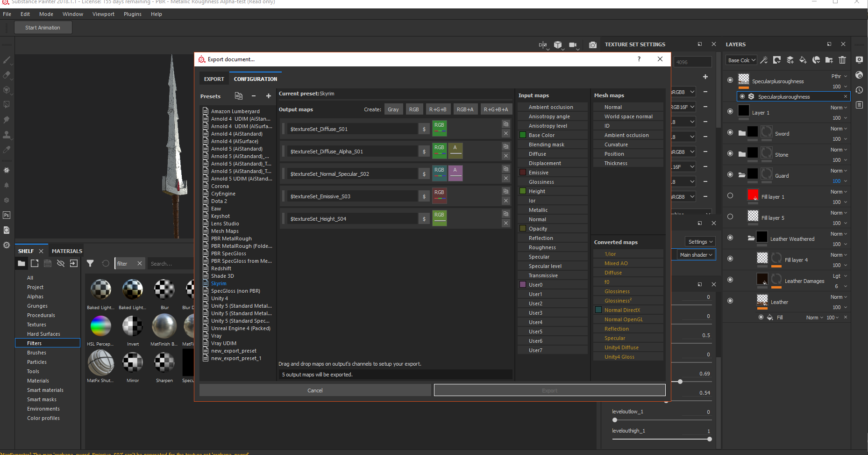Show the Fill layer 1 layer

pyautogui.click(x=730, y=195)
